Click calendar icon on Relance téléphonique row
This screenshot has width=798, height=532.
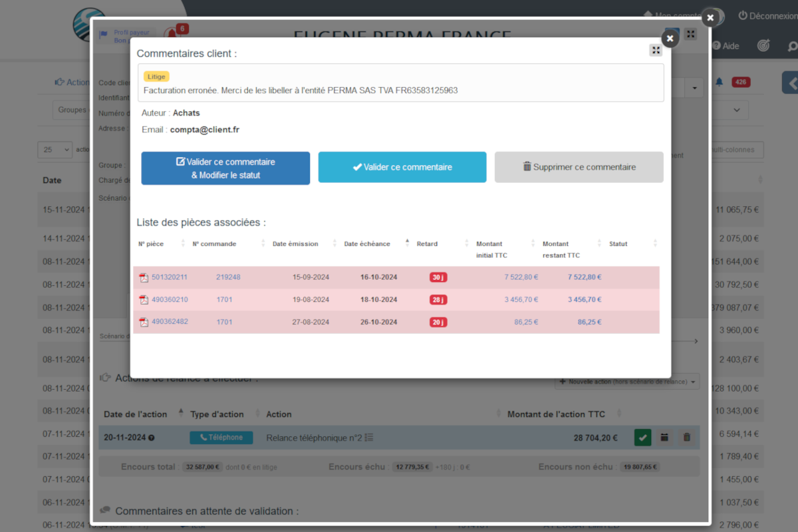pos(664,438)
